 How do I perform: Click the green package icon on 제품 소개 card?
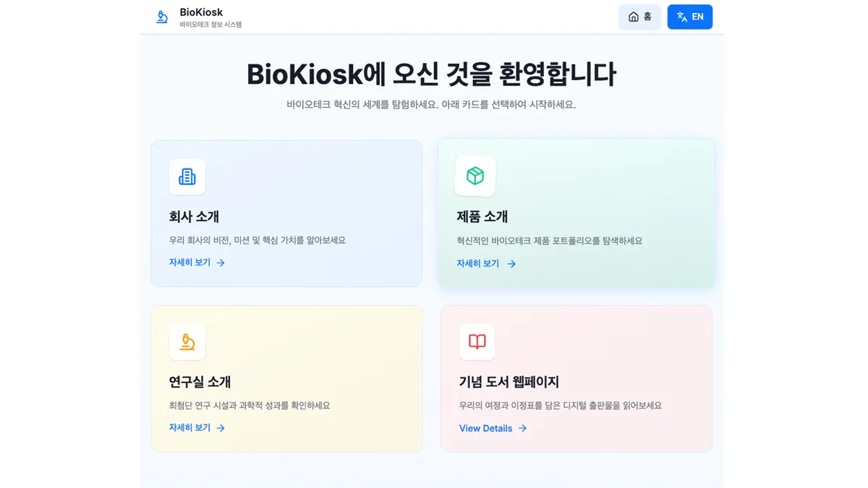point(475,176)
